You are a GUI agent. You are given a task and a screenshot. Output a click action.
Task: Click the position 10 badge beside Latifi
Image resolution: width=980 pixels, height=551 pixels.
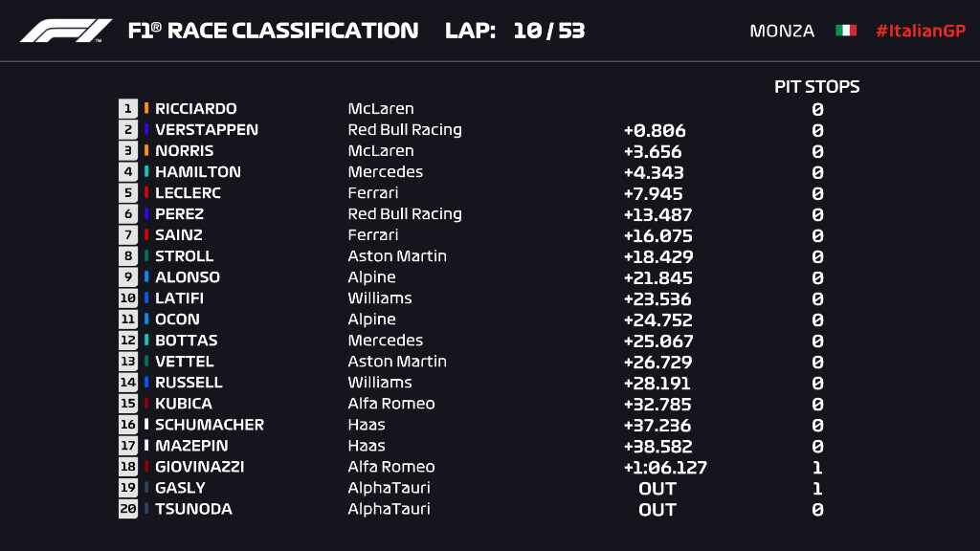click(x=128, y=298)
